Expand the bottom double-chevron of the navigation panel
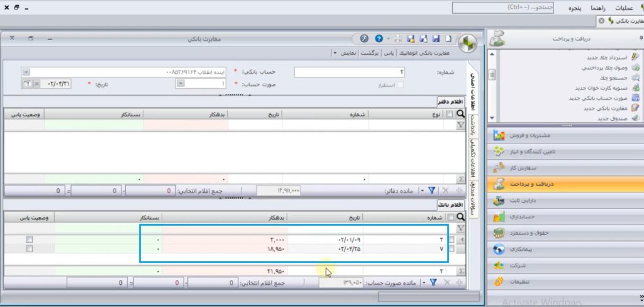This screenshot has height=307, width=644. click(x=641, y=296)
